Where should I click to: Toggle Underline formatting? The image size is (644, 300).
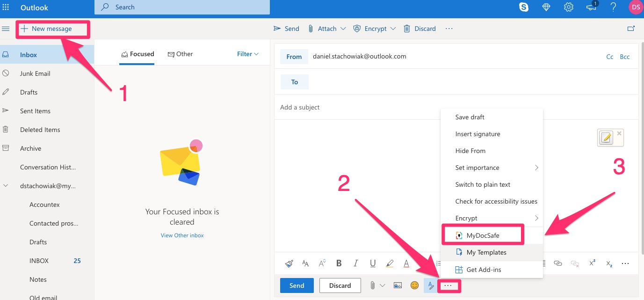click(373, 263)
